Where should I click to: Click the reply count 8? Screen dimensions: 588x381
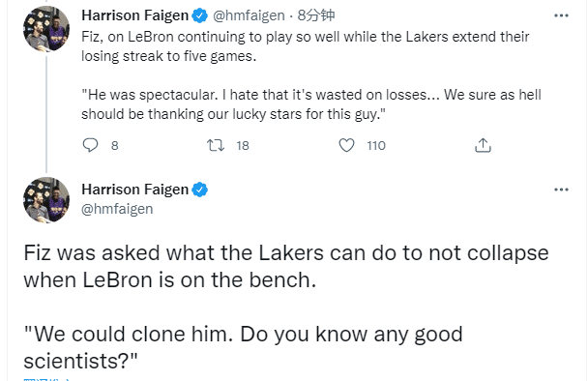115,145
